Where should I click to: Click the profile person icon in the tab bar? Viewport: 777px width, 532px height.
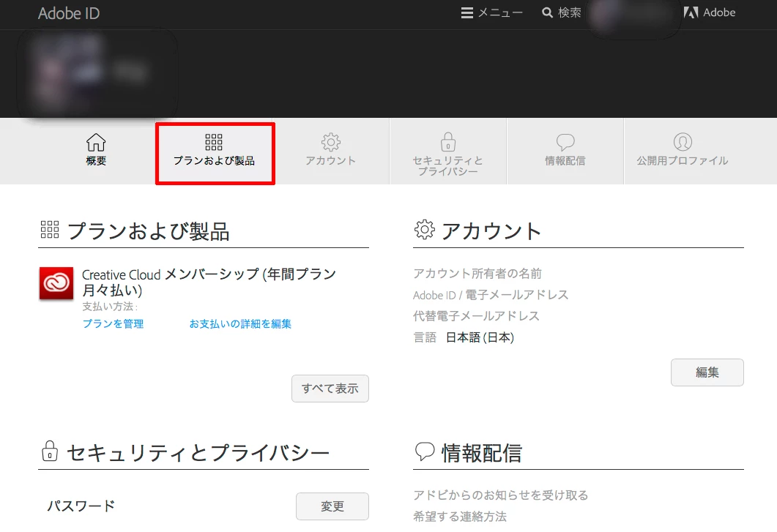[683, 142]
